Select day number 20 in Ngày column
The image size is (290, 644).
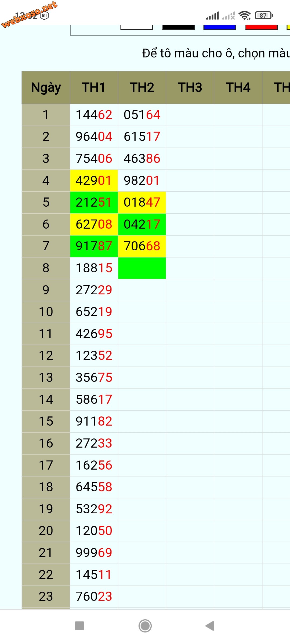tap(46, 531)
